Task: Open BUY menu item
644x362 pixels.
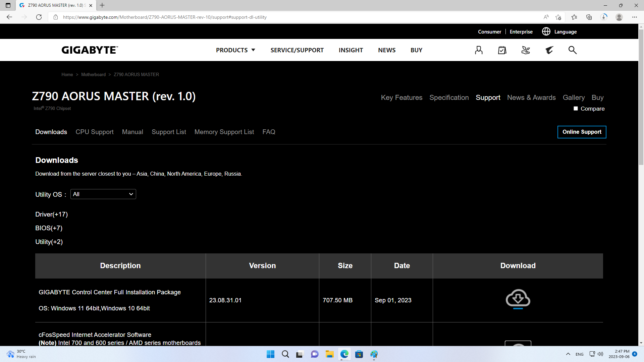Action: (416, 50)
